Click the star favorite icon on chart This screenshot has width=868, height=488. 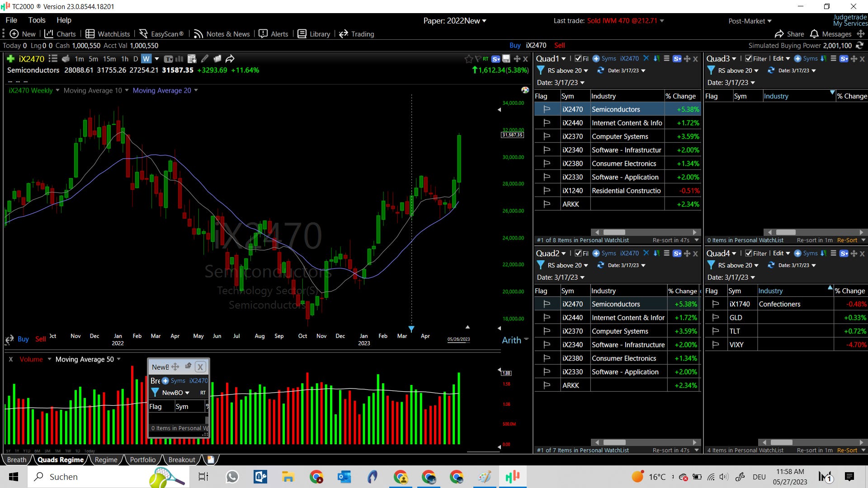tap(469, 59)
